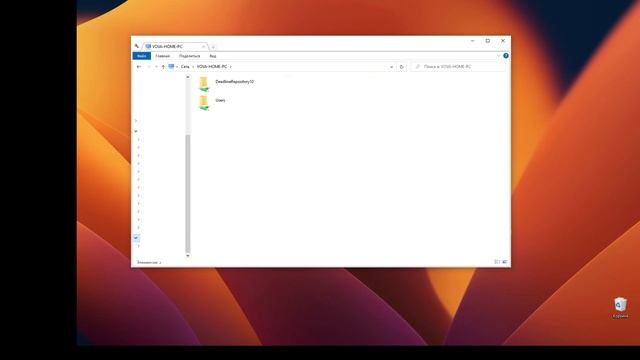Viewport: 640px width, 360px height.
Task: Go back with the left arrow
Action: [x=139, y=67]
